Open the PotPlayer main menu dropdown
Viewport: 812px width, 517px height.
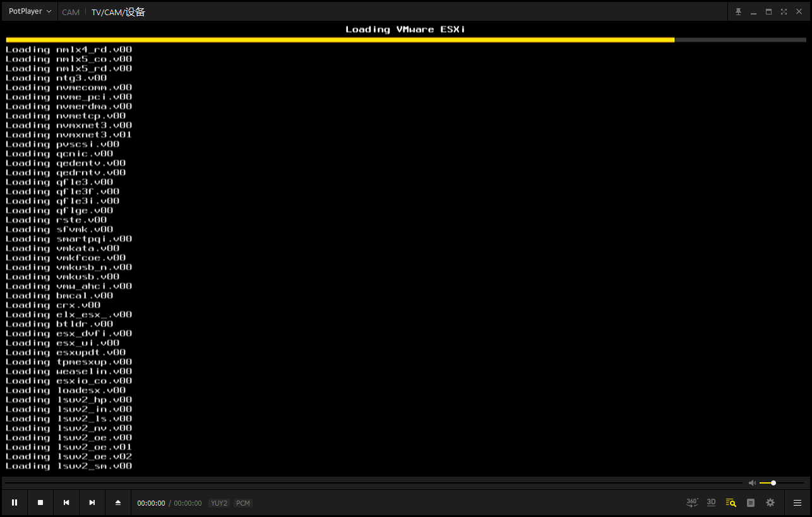tap(30, 11)
